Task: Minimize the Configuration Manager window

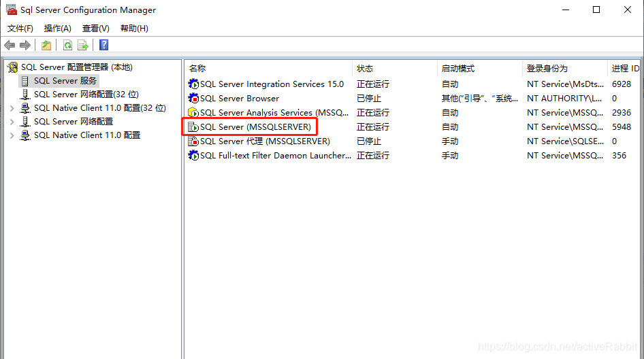Action: click(x=566, y=10)
